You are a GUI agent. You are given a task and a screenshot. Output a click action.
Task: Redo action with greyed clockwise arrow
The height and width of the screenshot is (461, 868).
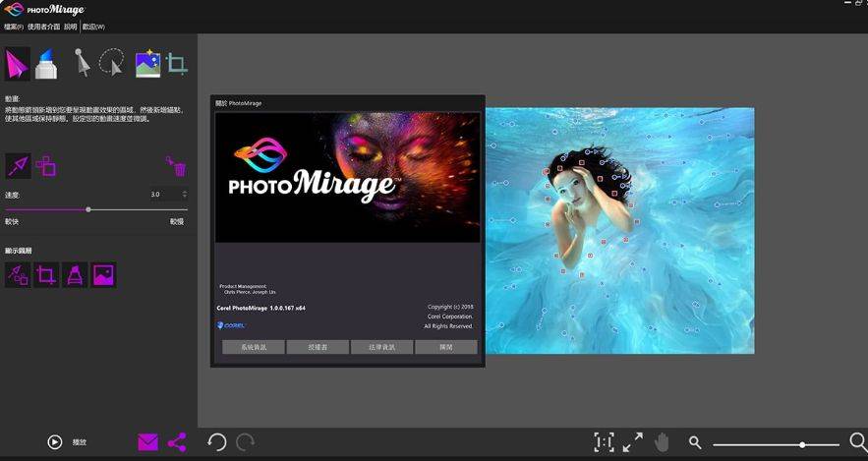pos(245,442)
